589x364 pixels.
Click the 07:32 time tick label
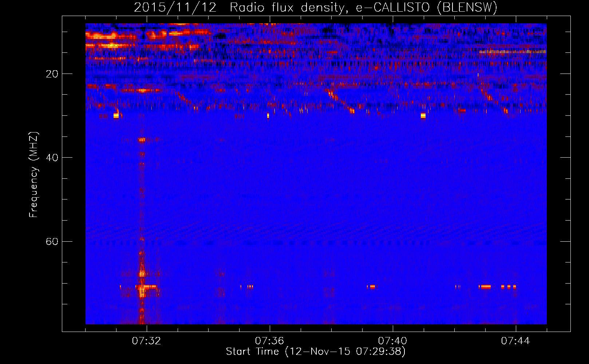point(146,341)
